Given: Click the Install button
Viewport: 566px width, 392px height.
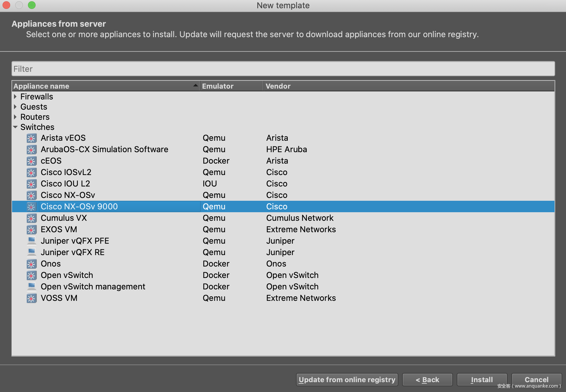Looking at the screenshot, I should (482, 380).
